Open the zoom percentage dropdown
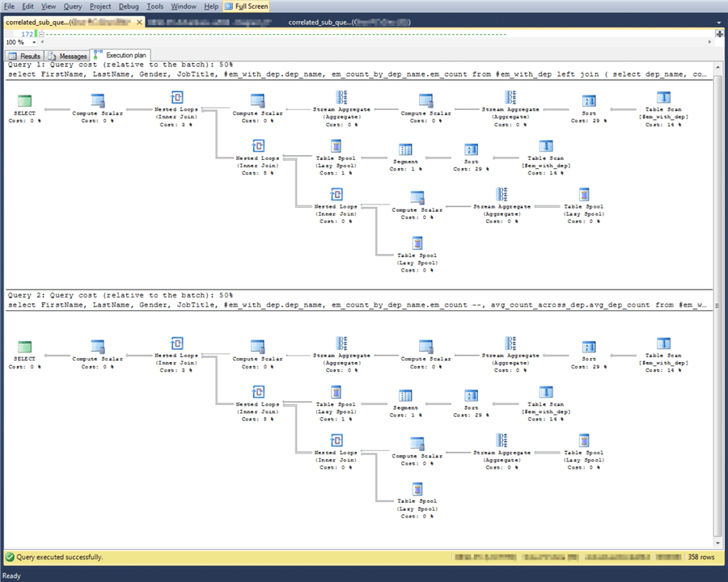This screenshot has width=728, height=582. click(34, 42)
